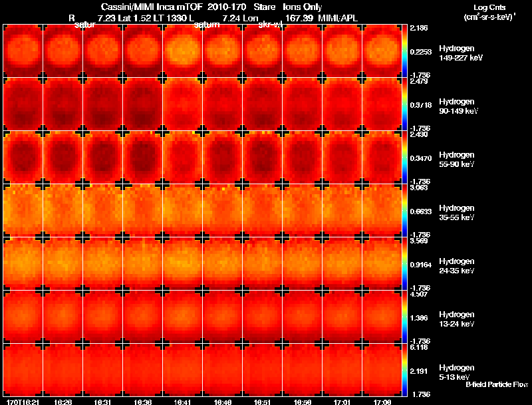Click the Hydrogen 35-55 keV color bar
Screen dimensions: 532x405
tap(404, 211)
